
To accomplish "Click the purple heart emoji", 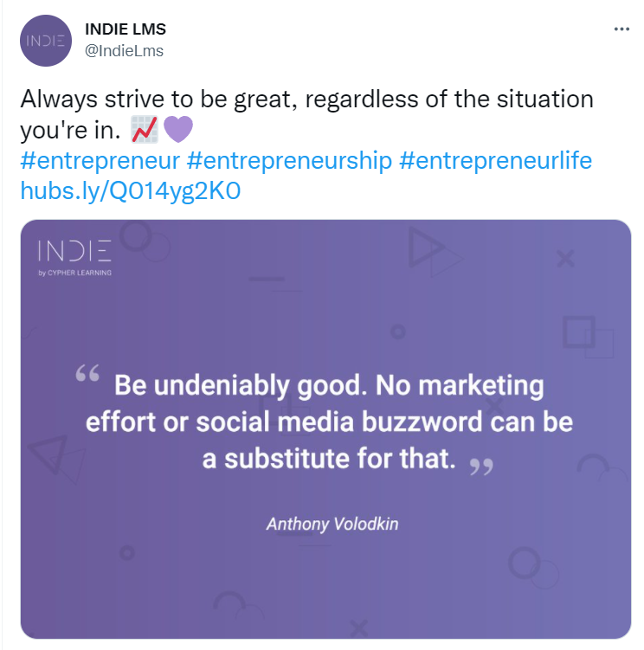I will tap(178, 129).
